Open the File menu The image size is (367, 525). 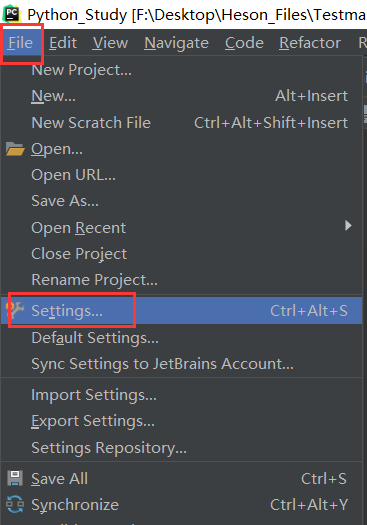[21, 43]
